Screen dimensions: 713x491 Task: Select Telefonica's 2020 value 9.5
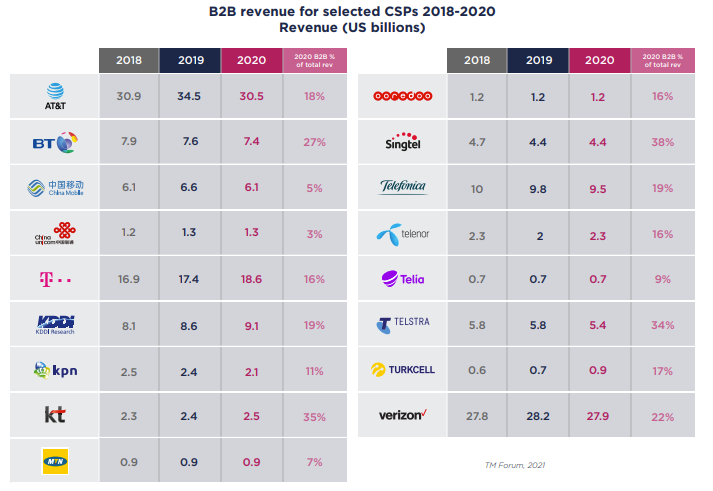click(598, 189)
